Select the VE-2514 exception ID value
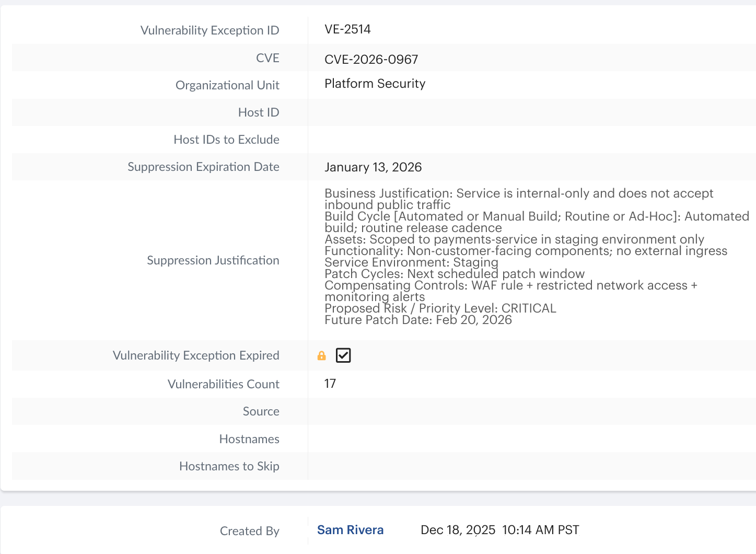The height and width of the screenshot is (554, 756). [x=348, y=29]
